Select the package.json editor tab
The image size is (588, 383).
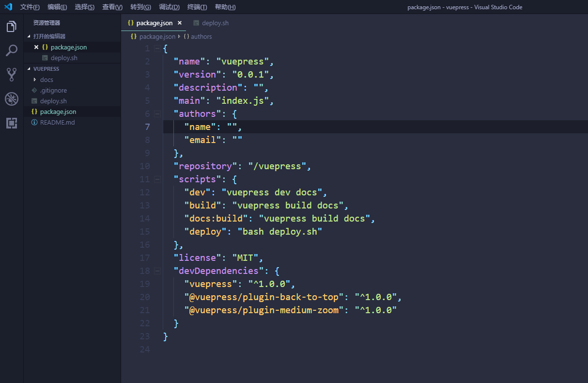[154, 23]
